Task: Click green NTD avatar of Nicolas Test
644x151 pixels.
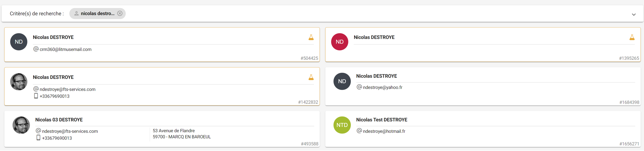Action: (342, 125)
